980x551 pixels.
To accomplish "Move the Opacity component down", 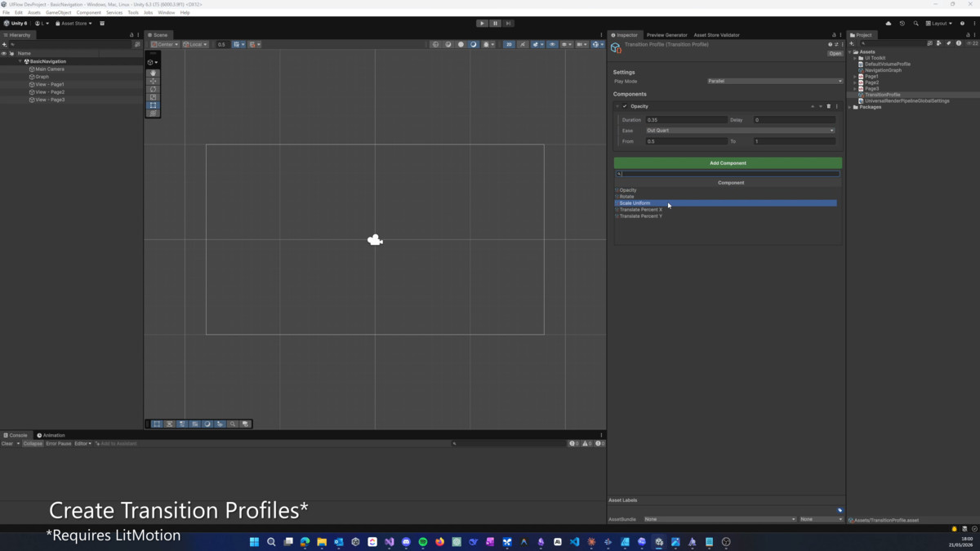I will click(821, 106).
